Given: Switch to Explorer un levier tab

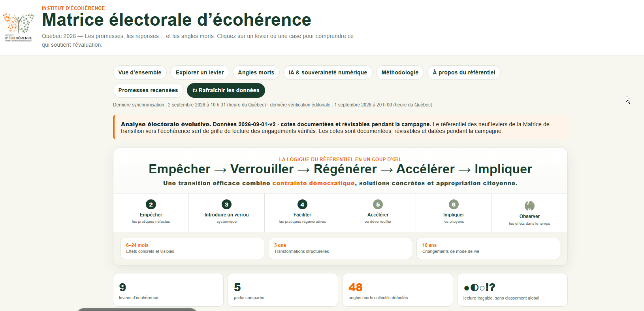Looking at the screenshot, I should tap(200, 72).
